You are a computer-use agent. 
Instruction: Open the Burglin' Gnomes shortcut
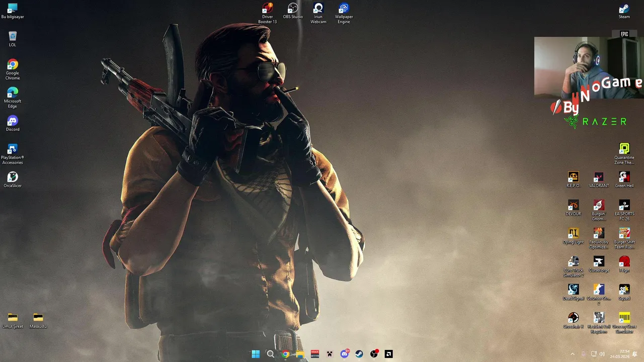(x=599, y=211)
